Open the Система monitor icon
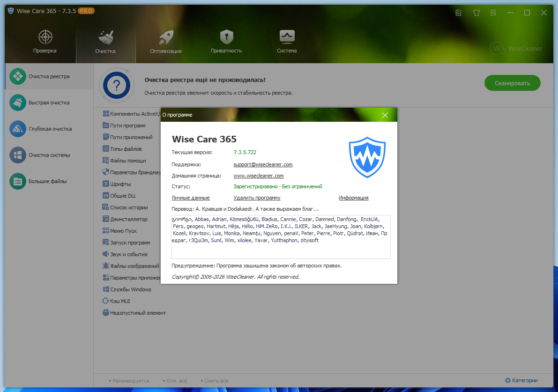The height and width of the screenshot is (392, 558). click(287, 37)
